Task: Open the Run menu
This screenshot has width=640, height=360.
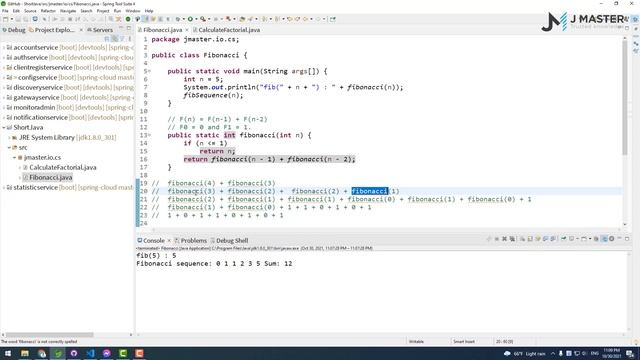Action: (117, 11)
